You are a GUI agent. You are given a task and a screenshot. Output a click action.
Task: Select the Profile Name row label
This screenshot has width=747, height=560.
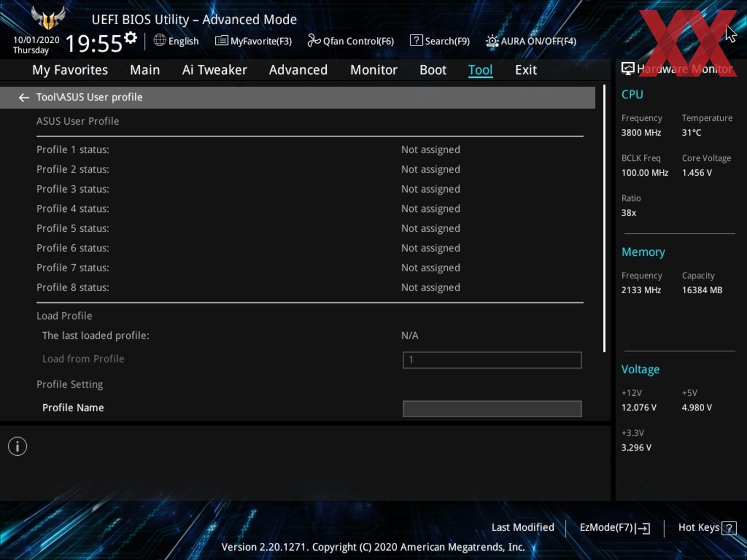click(x=73, y=408)
